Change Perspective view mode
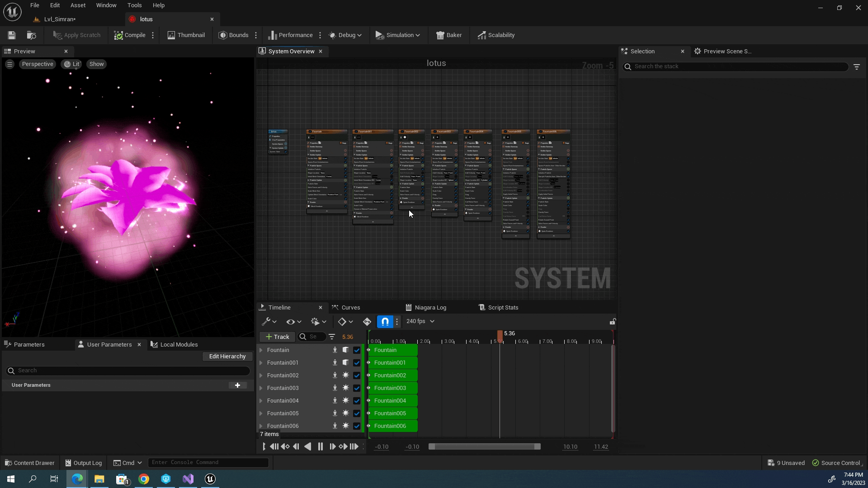 coord(38,64)
